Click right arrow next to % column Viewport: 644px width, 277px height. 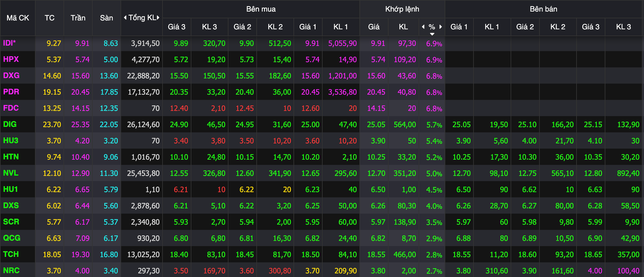click(441, 27)
